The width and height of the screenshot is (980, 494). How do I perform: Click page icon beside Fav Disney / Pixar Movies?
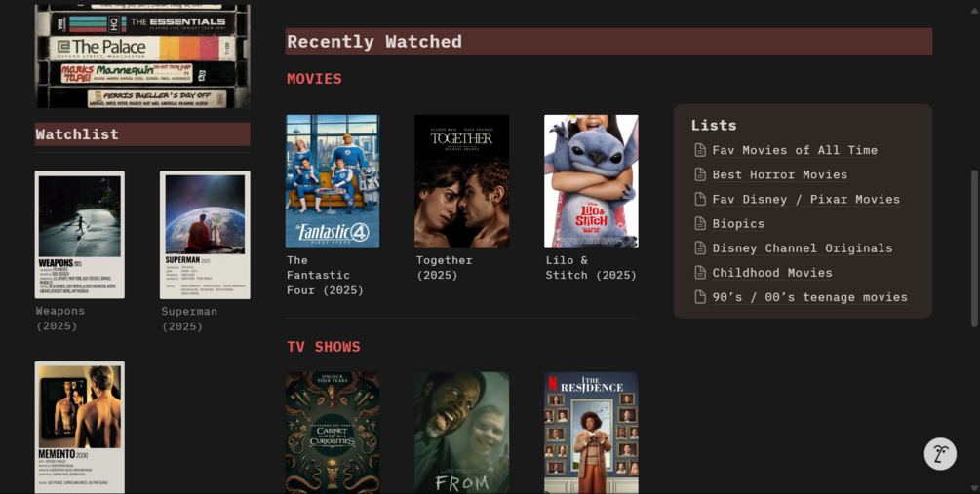[x=700, y=199]
